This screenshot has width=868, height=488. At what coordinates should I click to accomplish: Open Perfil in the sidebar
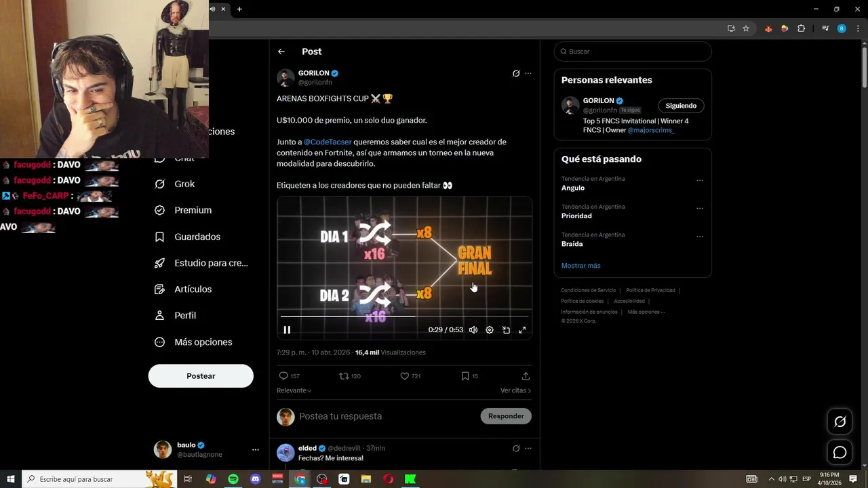coord(175,315)
